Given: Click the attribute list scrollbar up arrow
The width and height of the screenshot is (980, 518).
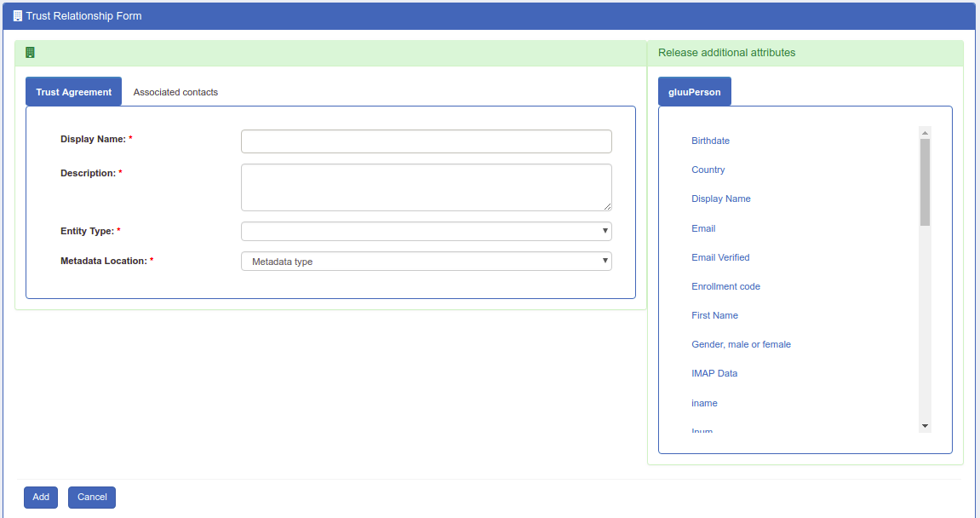Looking at the screenshot, I should tap(925, 132).
